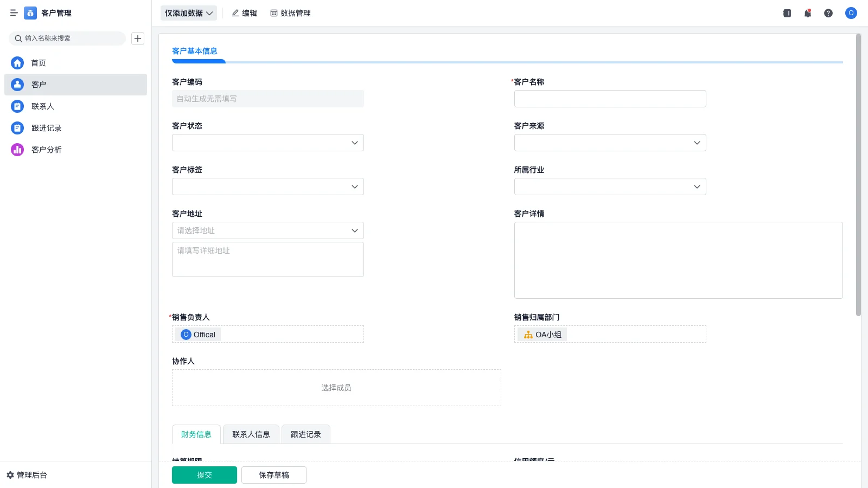Switch to the 跟进记录 tab
868x488 pixels.
(x=305, y=434)
